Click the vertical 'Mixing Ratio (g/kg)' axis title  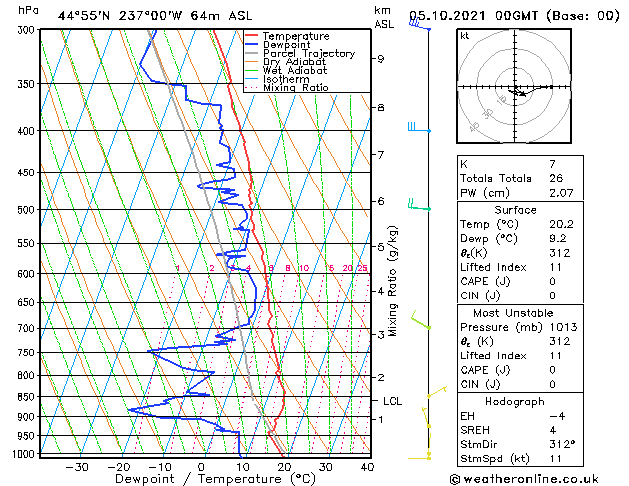(x=393, y=281)
